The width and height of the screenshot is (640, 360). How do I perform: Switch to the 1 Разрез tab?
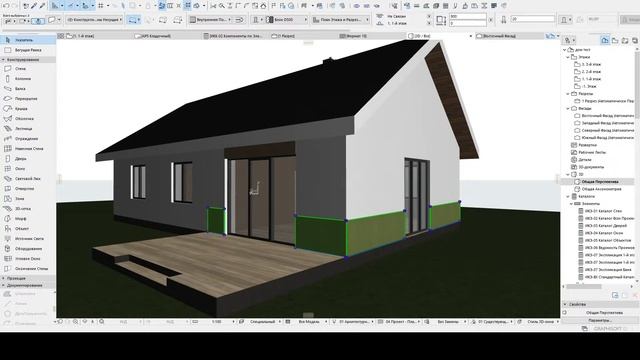point(304,36)
